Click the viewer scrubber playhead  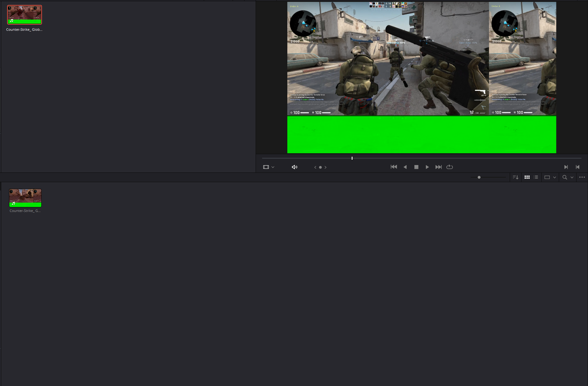[x=352, y=158]
